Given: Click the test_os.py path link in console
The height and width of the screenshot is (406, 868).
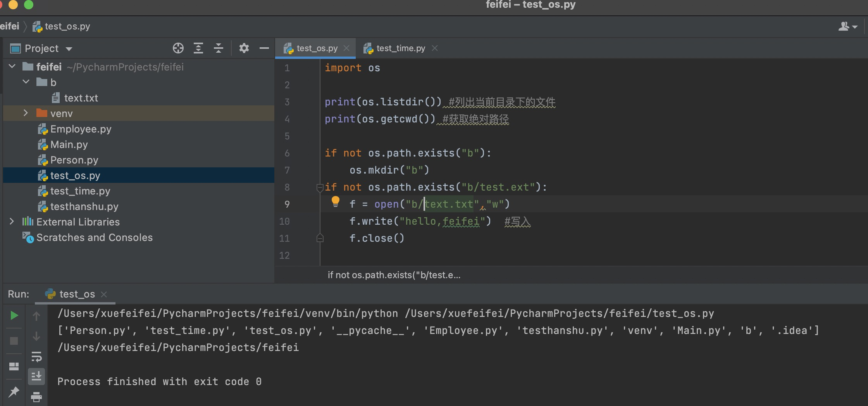Looking at the screenshot, I should coord(559,313).
